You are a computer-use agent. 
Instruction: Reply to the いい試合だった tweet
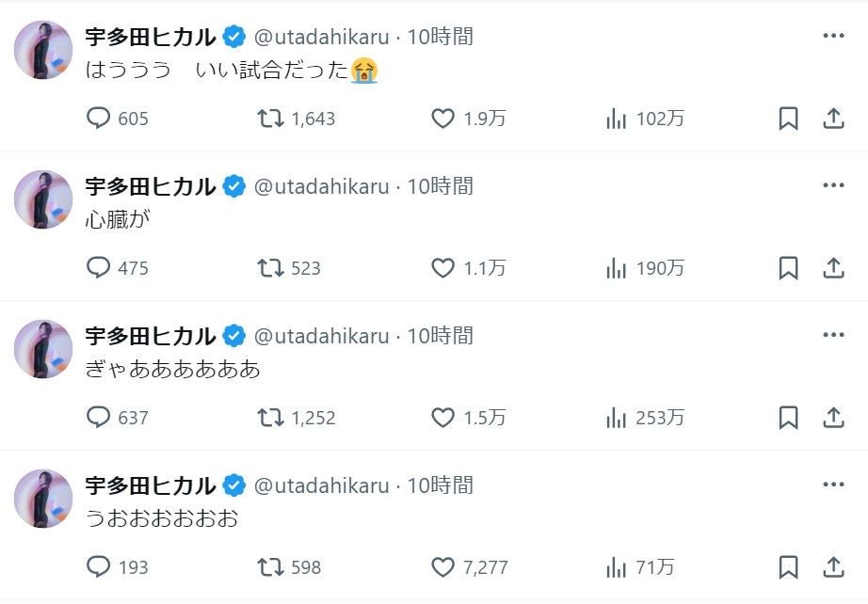[97, 119]
